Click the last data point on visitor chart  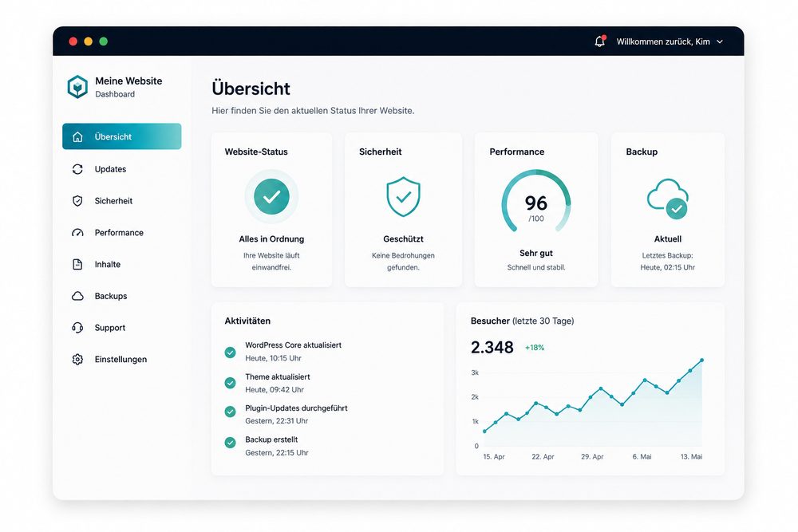[x=701, y=360]
